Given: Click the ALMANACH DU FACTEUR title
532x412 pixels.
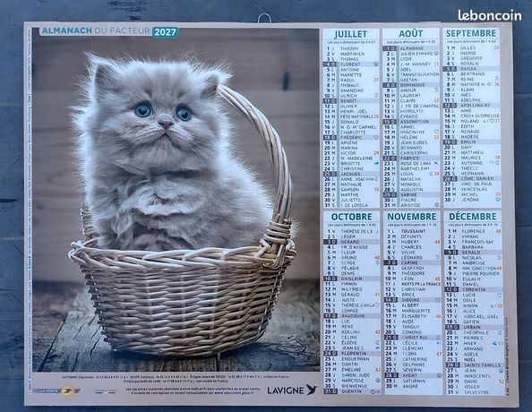Looking at the screenshot, I should coord(96,30).
